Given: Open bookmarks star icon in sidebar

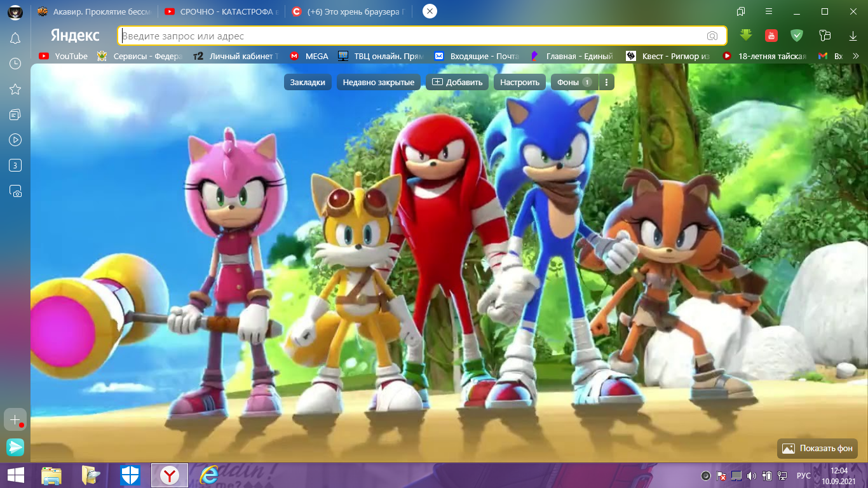Looking at the screenshot, I should click(x=15, y=89).
